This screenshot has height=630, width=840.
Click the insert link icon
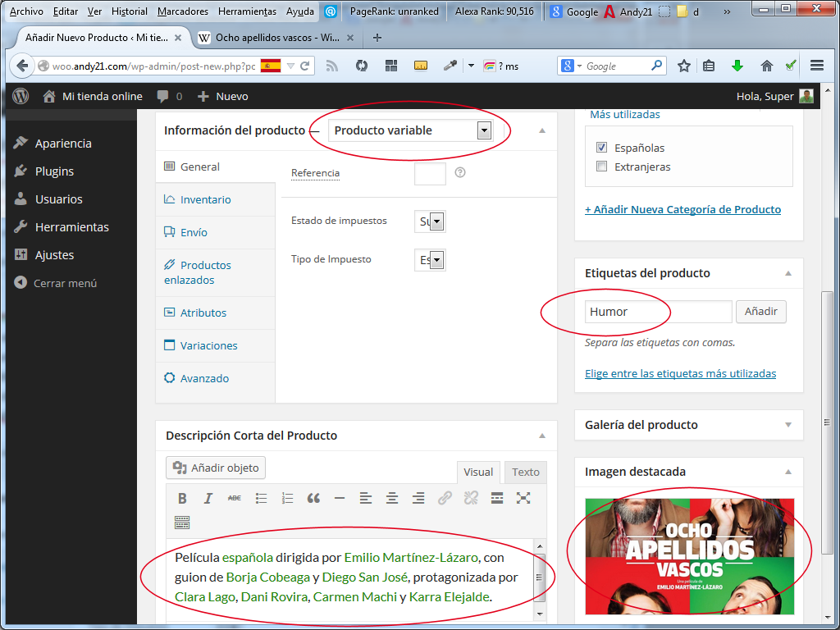tap(445, 498)
